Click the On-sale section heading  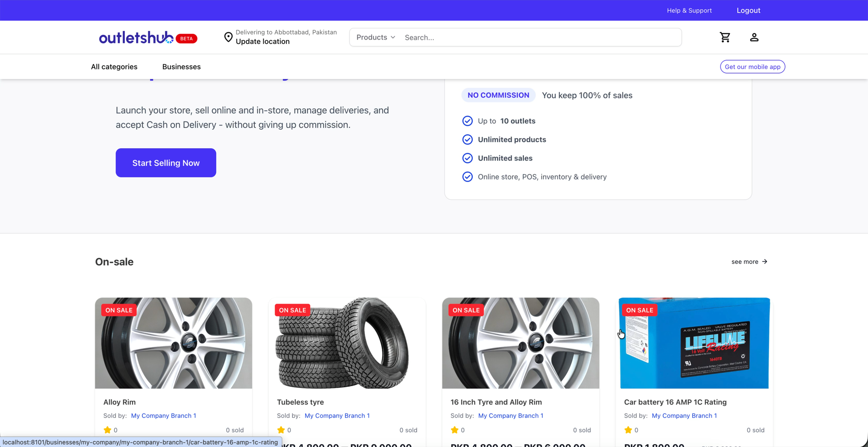tap(114, 262)
